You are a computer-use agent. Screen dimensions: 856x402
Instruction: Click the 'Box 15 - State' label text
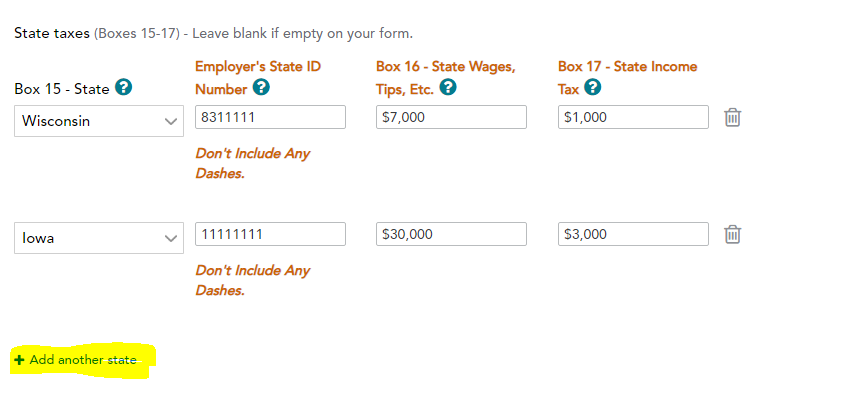[62, 88]
